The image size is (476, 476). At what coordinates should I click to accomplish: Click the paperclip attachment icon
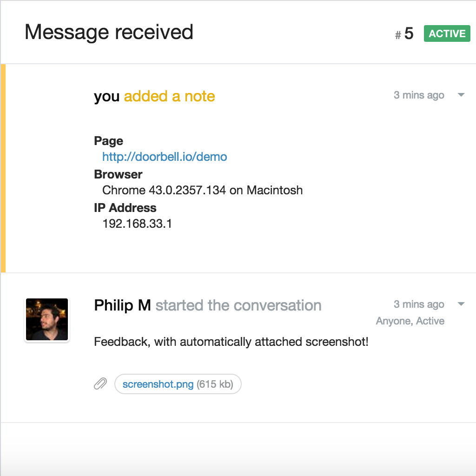click(x=100, y=383)
